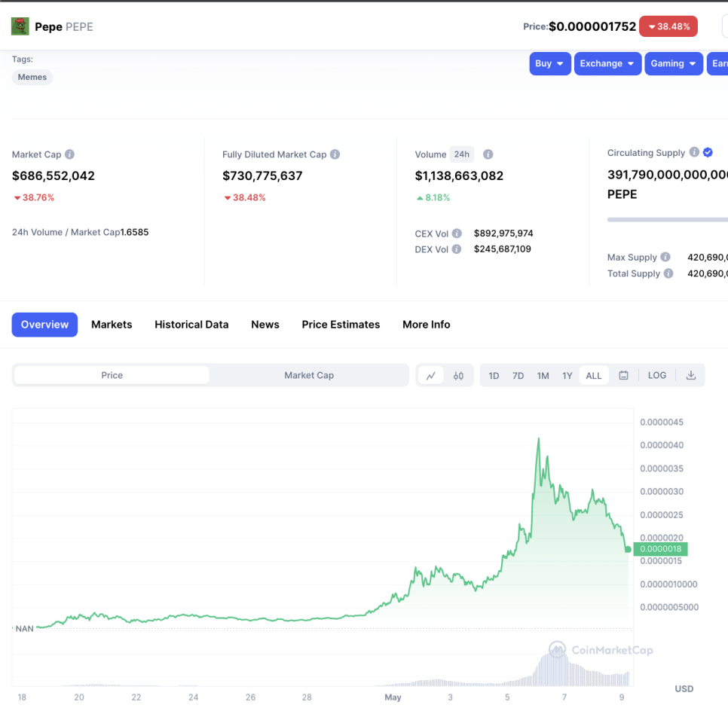Click the DEX Vol amount $245,687,109
This screenshot has height=711, width=728.
tap(503, 249)
